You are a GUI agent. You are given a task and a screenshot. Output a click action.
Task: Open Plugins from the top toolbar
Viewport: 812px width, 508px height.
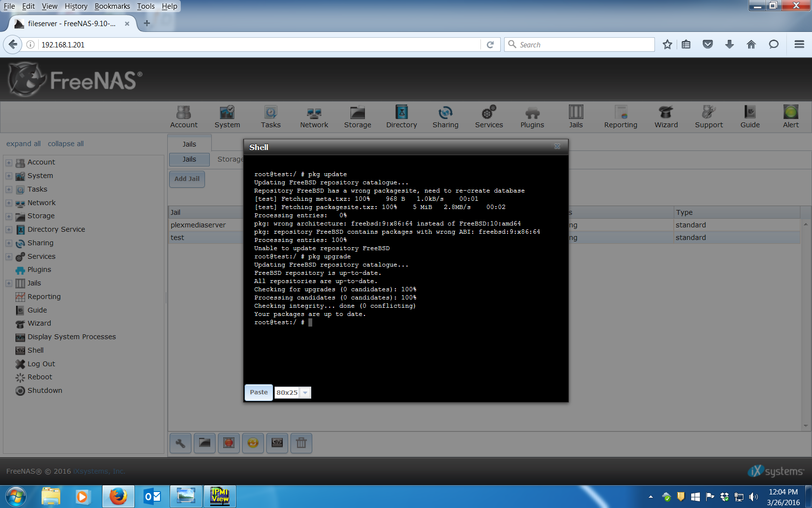pyautogui.click(x=532, y=117)
